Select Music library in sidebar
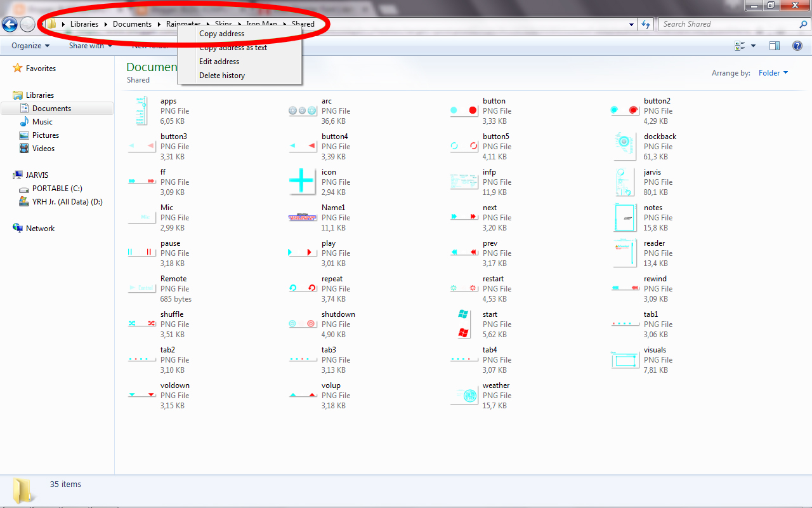The height and width of the screenshot is (508, 812). pyautogui.click(x=43, y=122)
